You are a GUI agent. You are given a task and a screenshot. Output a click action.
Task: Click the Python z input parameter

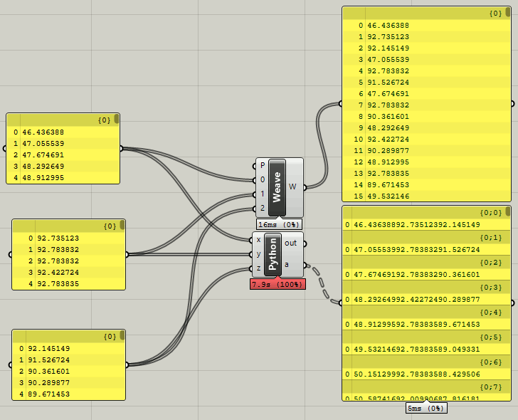pos(258,268)
